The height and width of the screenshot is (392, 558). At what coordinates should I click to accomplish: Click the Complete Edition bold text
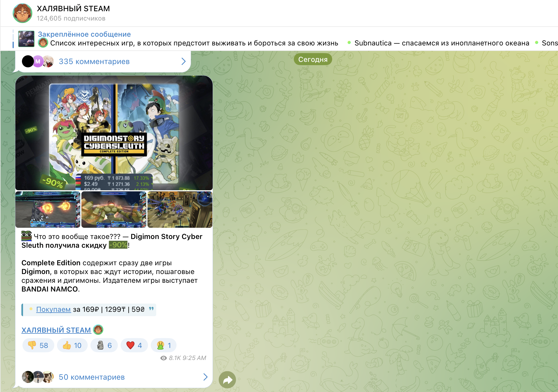click(51, 263)
